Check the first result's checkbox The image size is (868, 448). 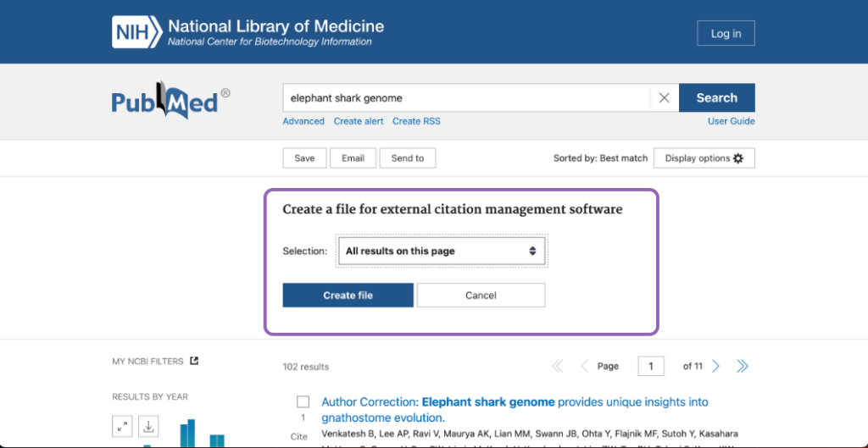point(303,402)
